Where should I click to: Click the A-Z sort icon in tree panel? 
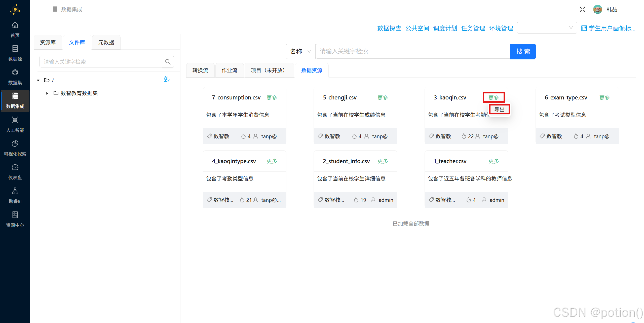pyautogui.click(x=167, y=79)
